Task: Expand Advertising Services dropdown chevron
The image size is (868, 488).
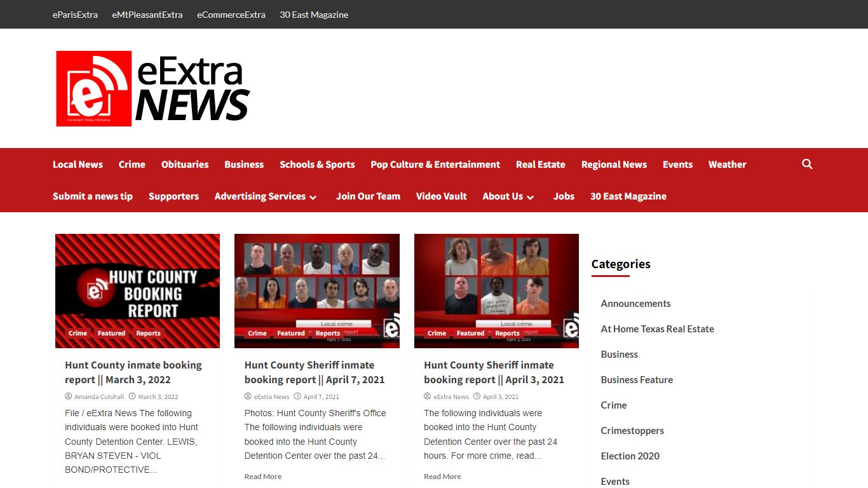Action: click(x=313, y=198)
